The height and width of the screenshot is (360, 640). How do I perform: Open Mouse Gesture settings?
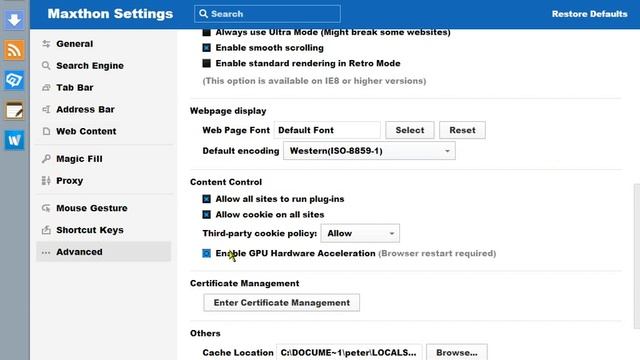103,208
